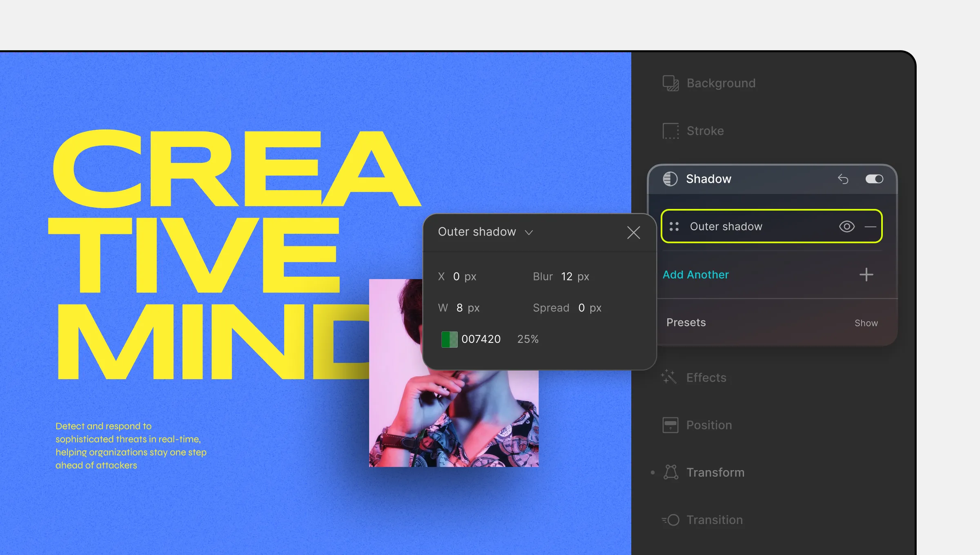Click the green 007420 color swatch

[448, 338]
